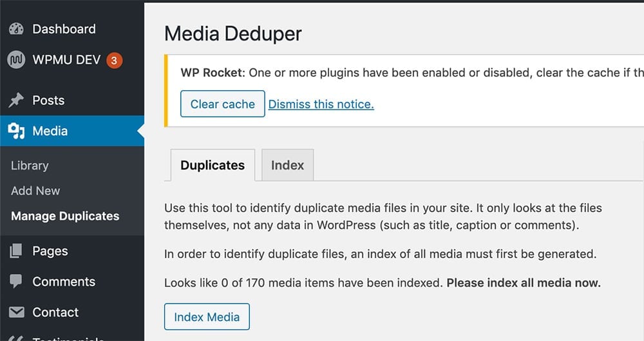
Task: Click the Posts pushpin icon
Action: tap(17, 100)
